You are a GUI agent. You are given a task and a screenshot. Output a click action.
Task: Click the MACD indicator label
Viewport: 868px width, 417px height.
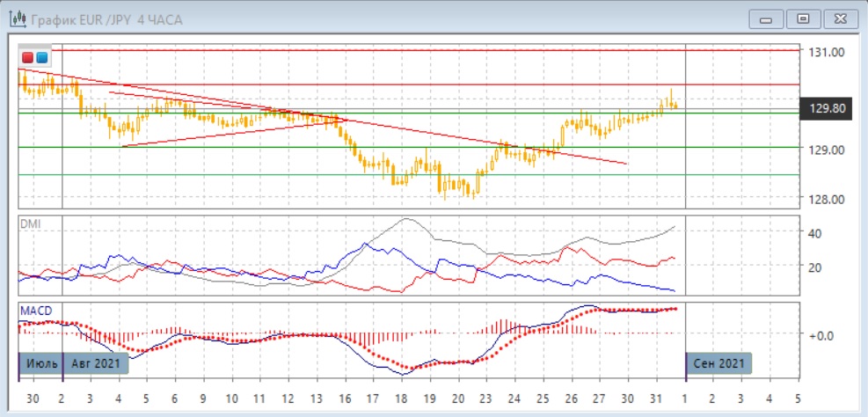[34, 311]
